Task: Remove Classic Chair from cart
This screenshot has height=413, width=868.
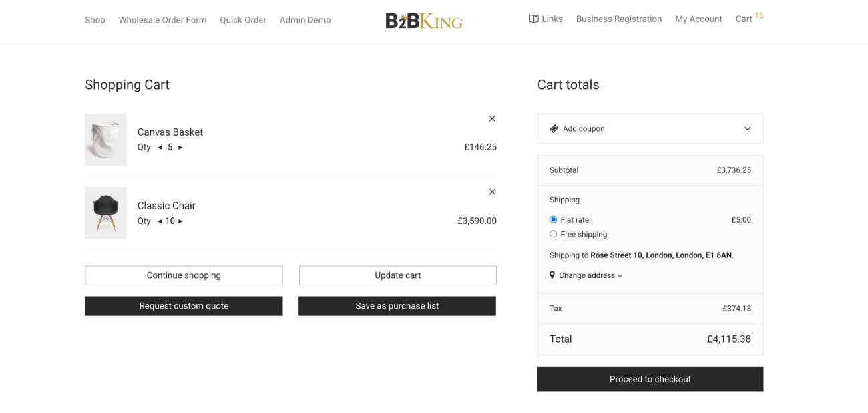Action: point(492,192)
